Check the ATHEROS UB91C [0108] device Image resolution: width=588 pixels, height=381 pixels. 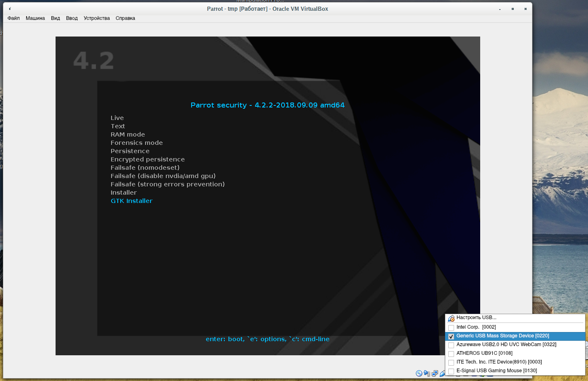pos(451,354)
